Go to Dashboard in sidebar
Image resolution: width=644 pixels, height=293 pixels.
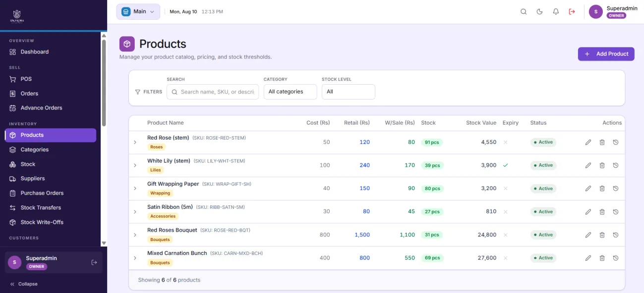coord(51,52)
